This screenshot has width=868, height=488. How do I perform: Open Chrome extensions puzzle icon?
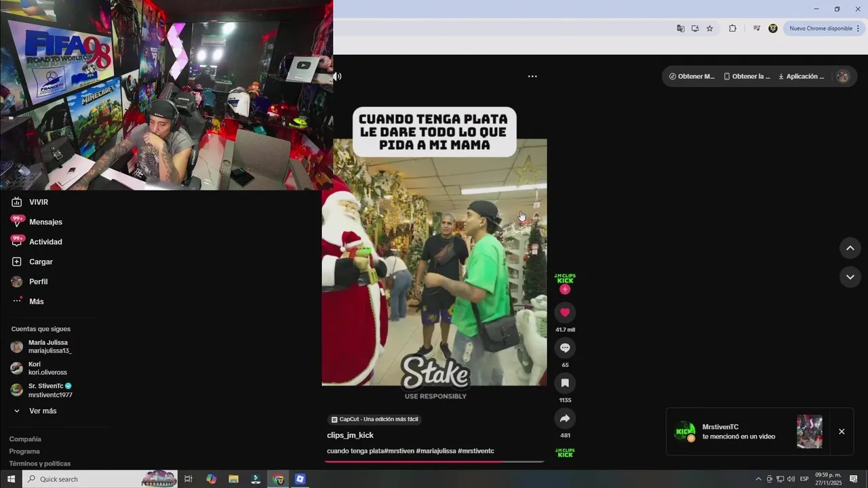click(732, 28)
